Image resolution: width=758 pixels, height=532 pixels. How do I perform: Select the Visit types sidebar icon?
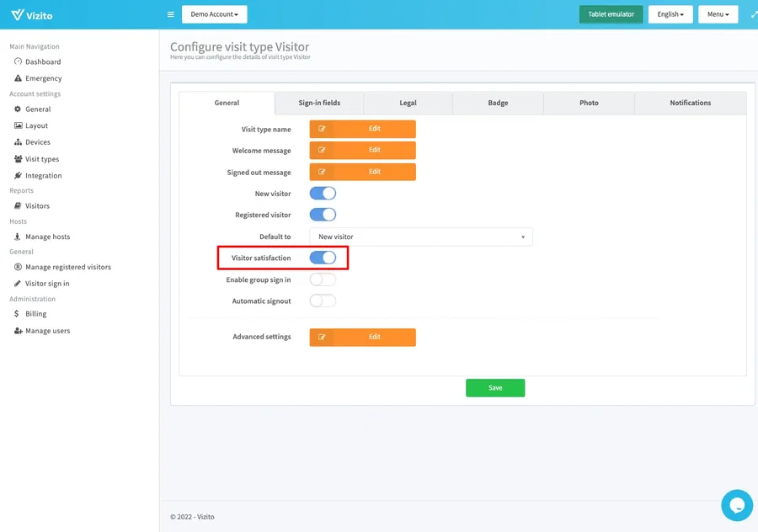pos(17,158)
